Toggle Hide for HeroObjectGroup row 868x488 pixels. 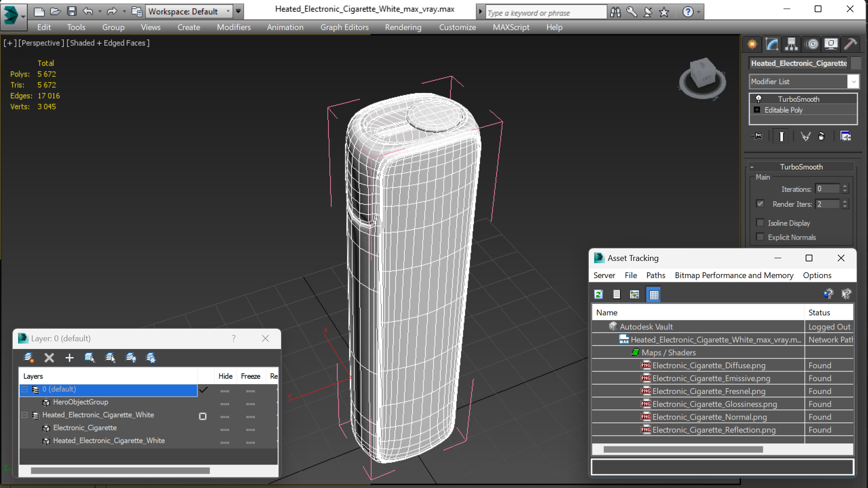point(225,404)
